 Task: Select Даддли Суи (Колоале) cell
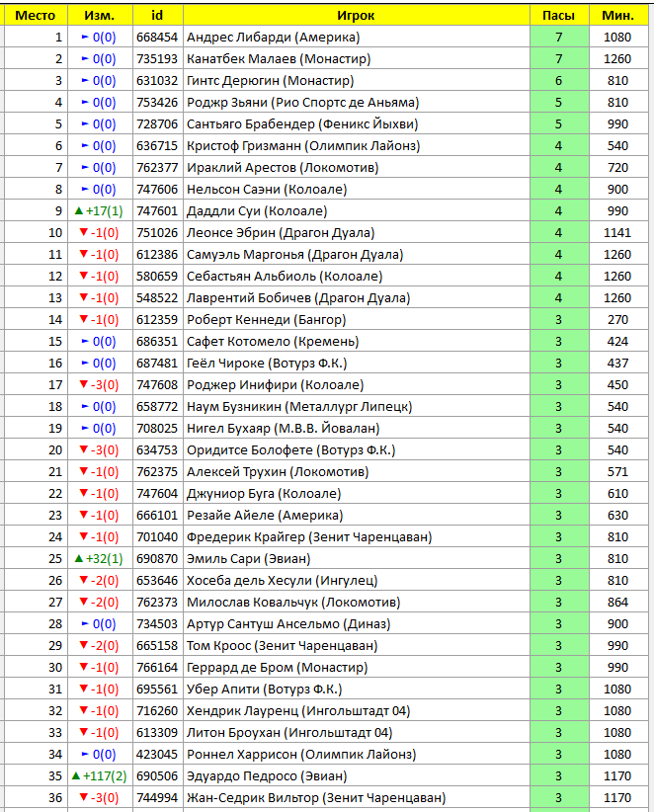[357, 211]
